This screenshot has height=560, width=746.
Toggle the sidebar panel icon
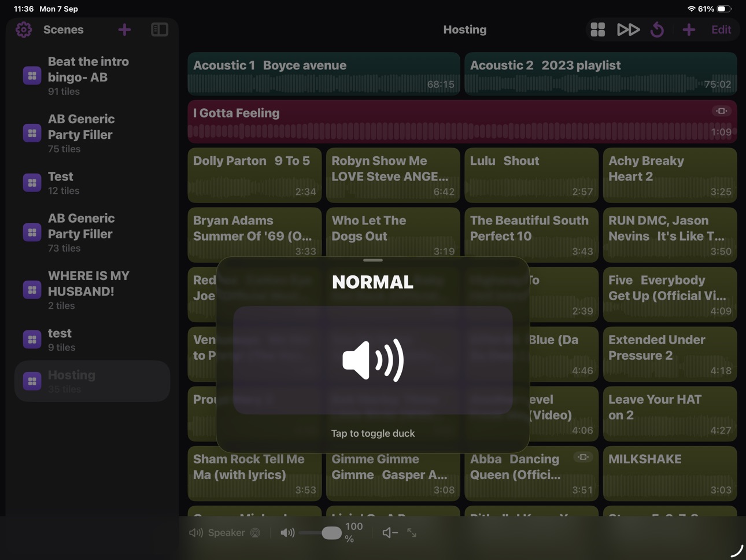160,30
